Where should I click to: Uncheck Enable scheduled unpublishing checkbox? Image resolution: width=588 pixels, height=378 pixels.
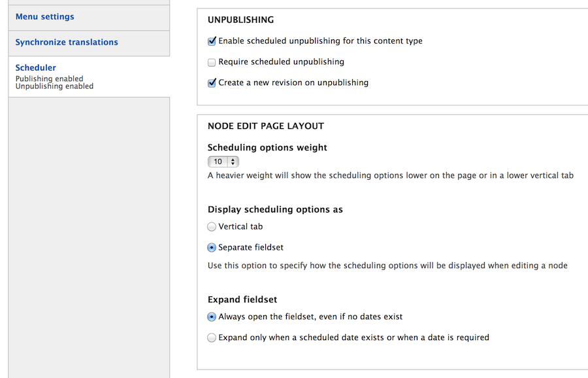[x=212, y=41]
